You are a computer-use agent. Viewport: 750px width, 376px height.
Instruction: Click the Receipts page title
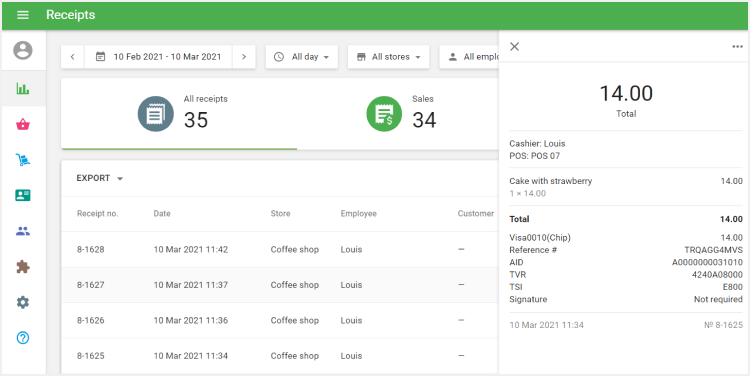click(70, 15)
